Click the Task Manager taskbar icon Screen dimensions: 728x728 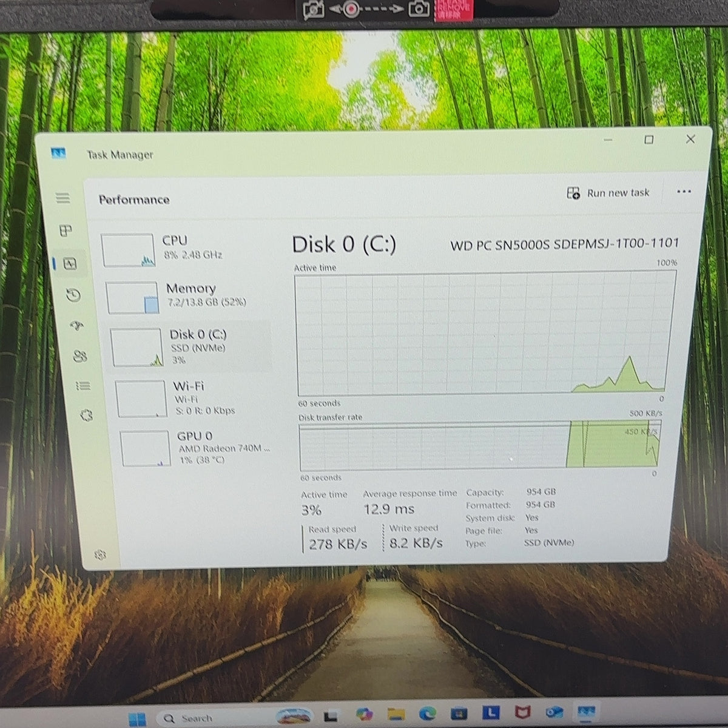click(x=586, y=712)
